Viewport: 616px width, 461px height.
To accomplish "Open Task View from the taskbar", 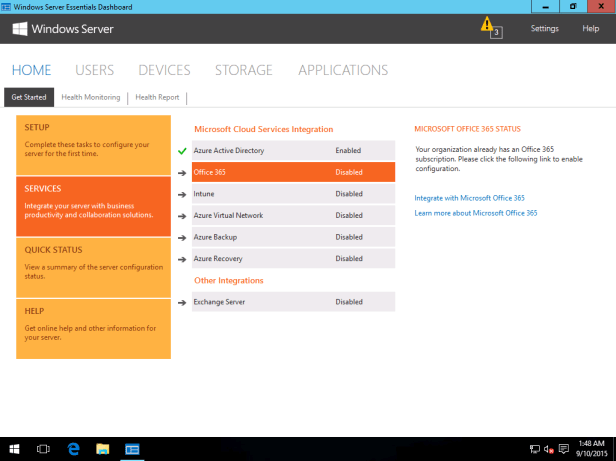I will point(43,450).
